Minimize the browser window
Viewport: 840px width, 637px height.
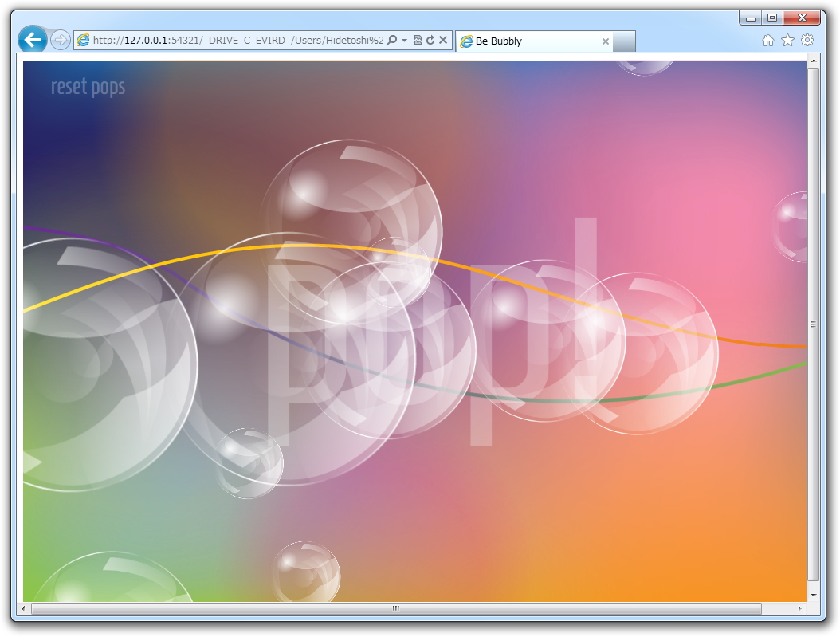751,18
